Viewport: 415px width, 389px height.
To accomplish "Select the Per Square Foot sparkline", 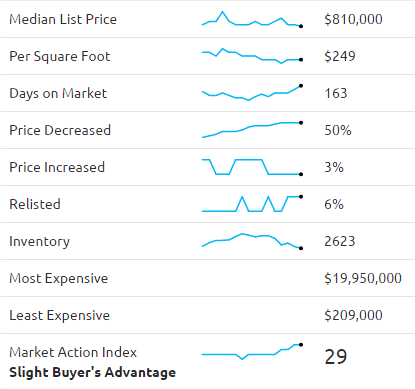I will click(252, 56).
